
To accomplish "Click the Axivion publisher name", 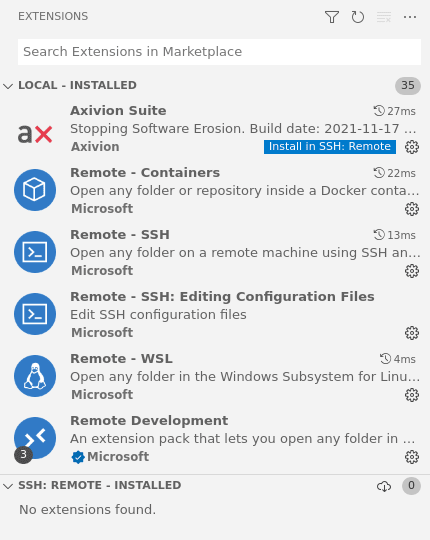I will point(95,147).
